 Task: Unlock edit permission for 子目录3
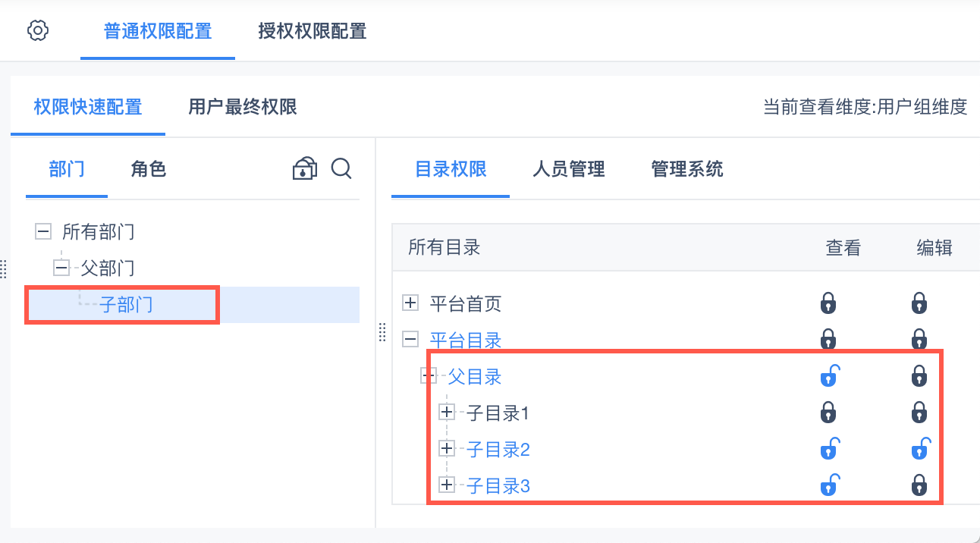pos(919,485)
